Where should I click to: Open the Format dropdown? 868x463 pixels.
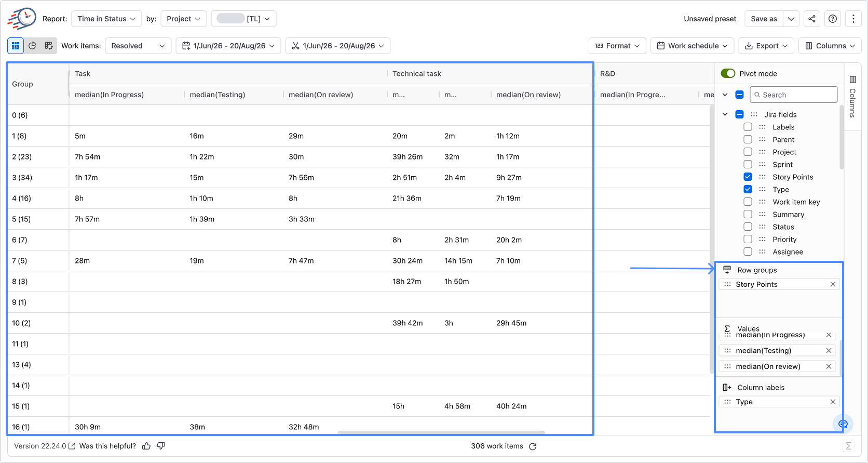(618, 46)
